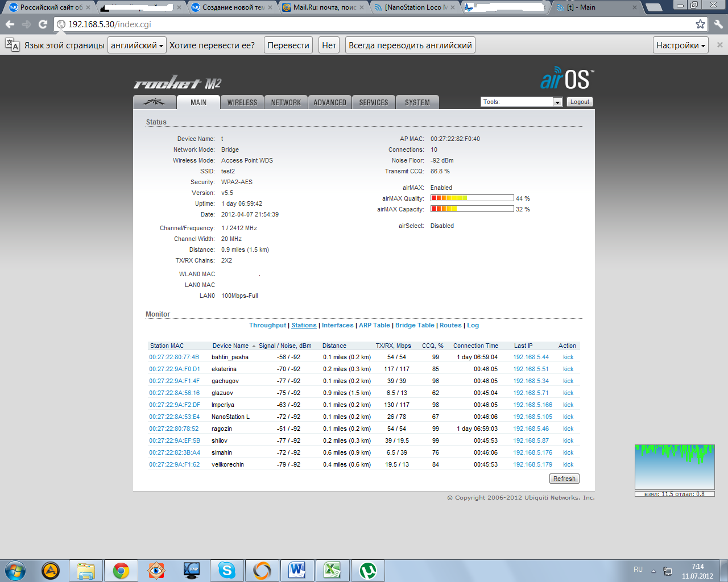
Task: Kick the velikorechin station
Action: pyautogui.click(x=568, y=464)
